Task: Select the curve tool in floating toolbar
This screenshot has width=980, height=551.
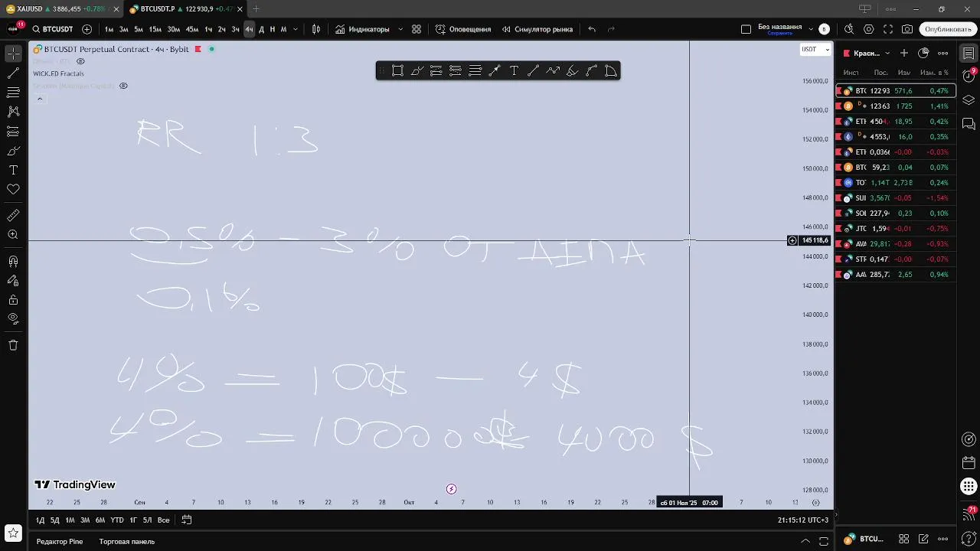Action: [591, 71]
